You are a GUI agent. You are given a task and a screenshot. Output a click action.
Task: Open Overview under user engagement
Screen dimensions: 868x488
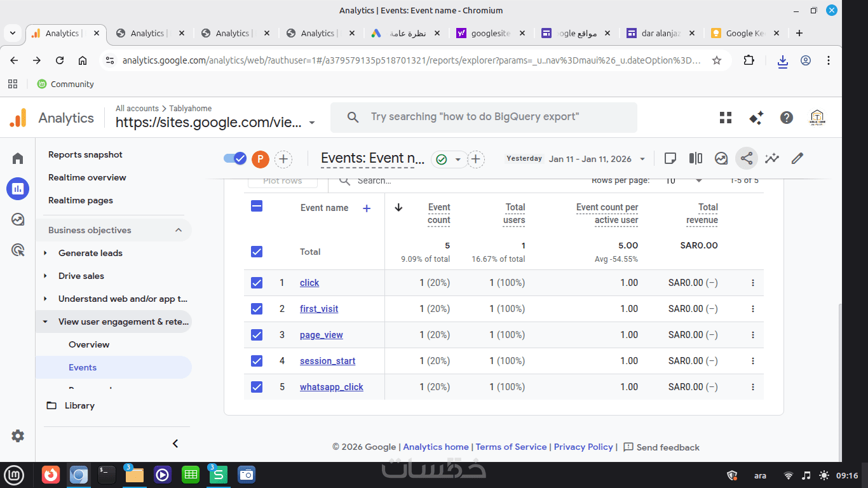[89, 344]
